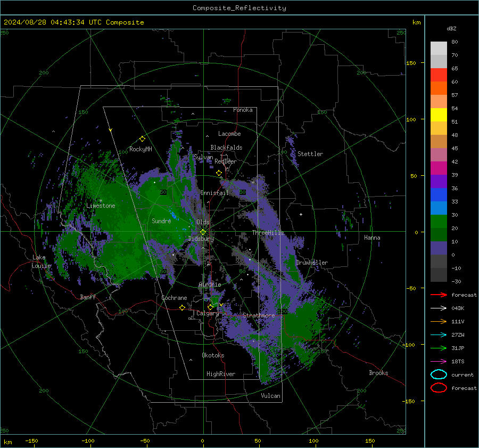Viewport: 479px width, 448px height.
Task: Click the purple-grey 10 dBZ color swatch
Action: 439,248
